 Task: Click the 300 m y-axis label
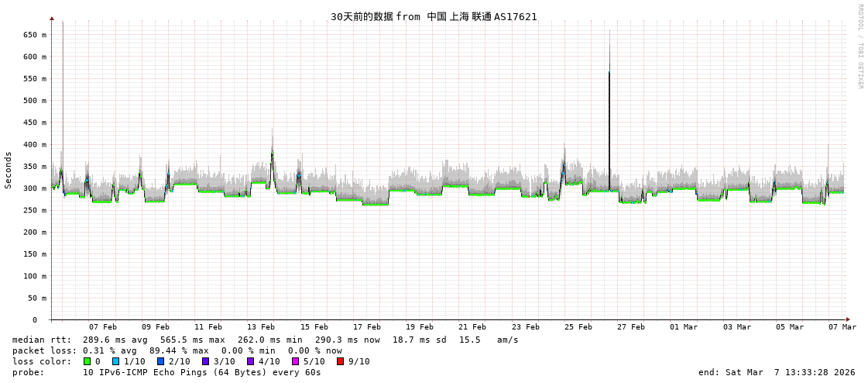[35, 188]
